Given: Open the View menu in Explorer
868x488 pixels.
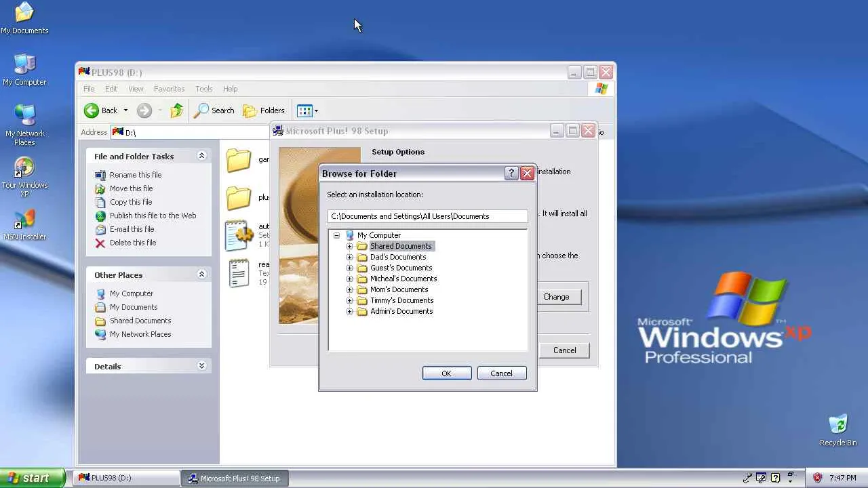Looking at the screenshot, I should pyautogui.click(x=136, y=89).
